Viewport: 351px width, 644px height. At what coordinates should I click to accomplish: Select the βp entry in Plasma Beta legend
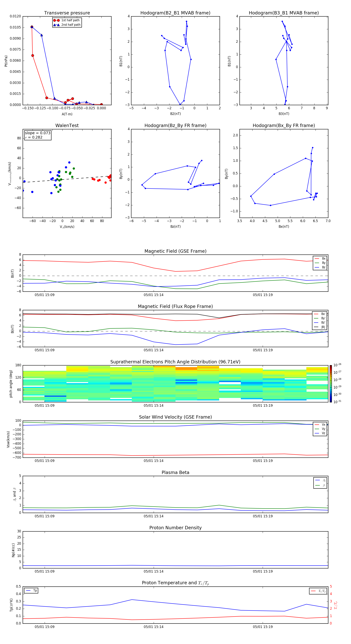320,480
